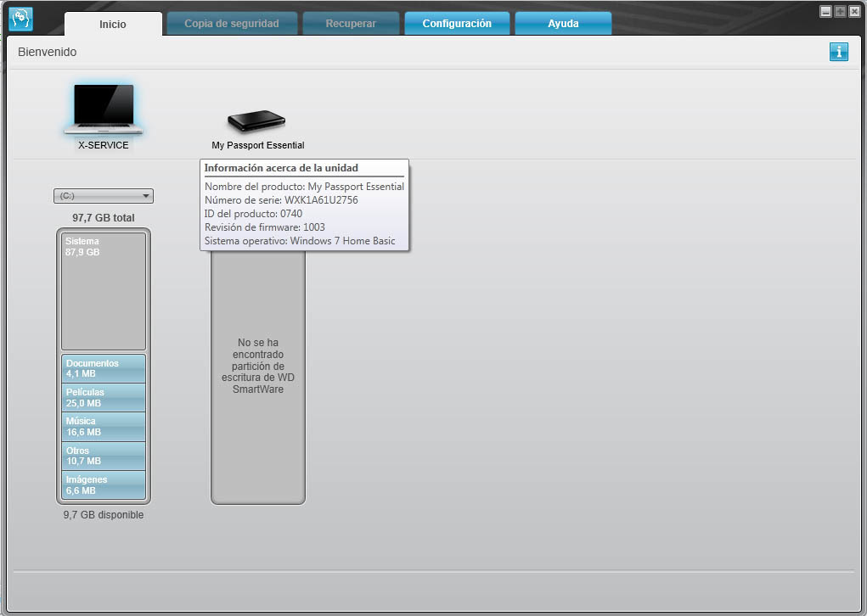Viewport: 867px width, 616px height.
Task: Open the Configuración tab
Action: click(457, 24)
